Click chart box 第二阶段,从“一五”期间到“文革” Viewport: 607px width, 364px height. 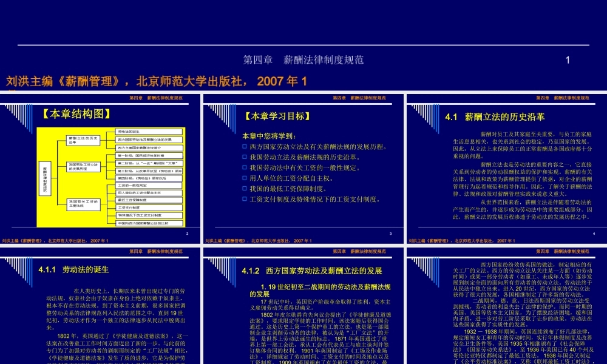click(x=149, y=163)
